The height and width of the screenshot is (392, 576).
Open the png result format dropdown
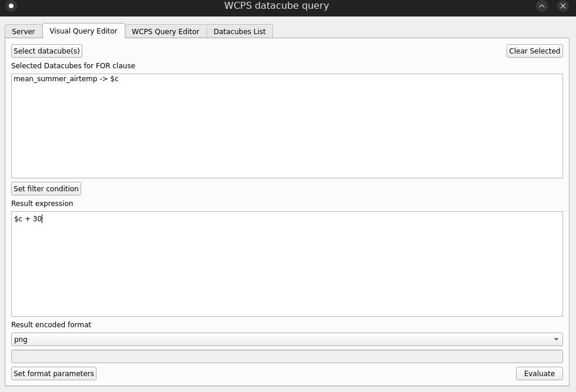(x=287, y=340)
